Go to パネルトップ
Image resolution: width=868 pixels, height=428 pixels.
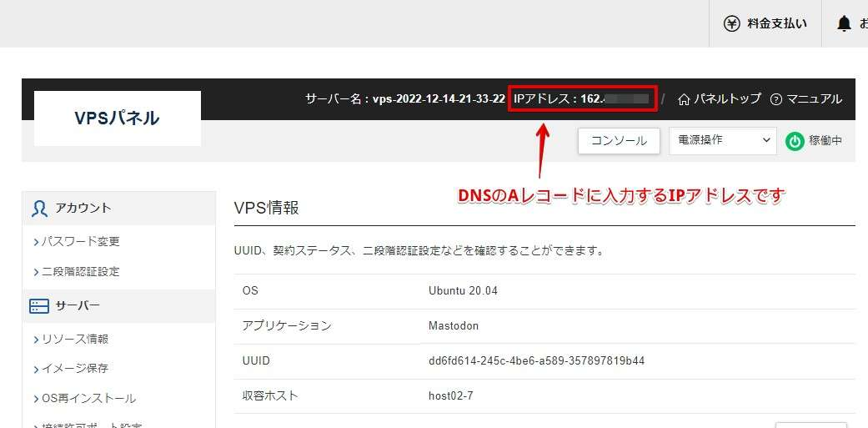727,99
